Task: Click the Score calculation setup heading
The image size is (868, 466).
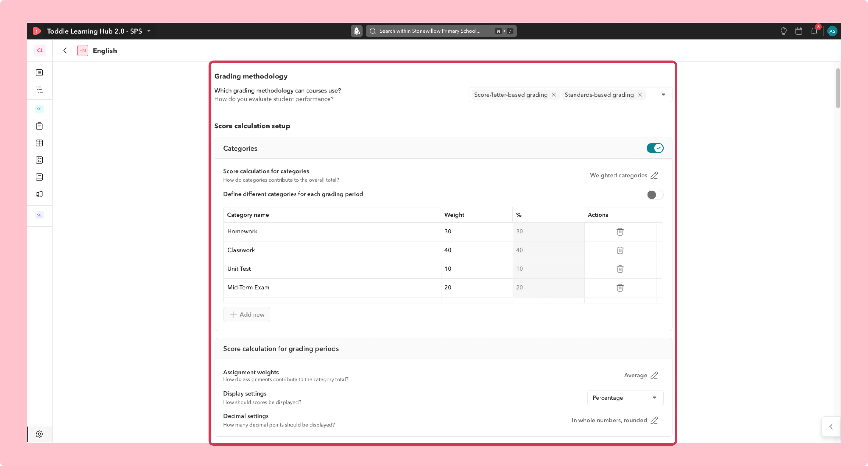Action: 252,126
